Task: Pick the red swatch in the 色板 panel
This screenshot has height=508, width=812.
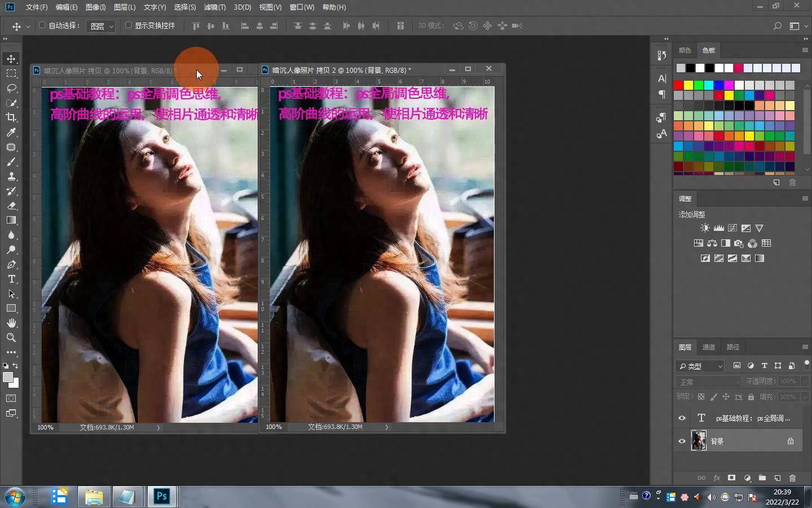Action: point(678,85)
